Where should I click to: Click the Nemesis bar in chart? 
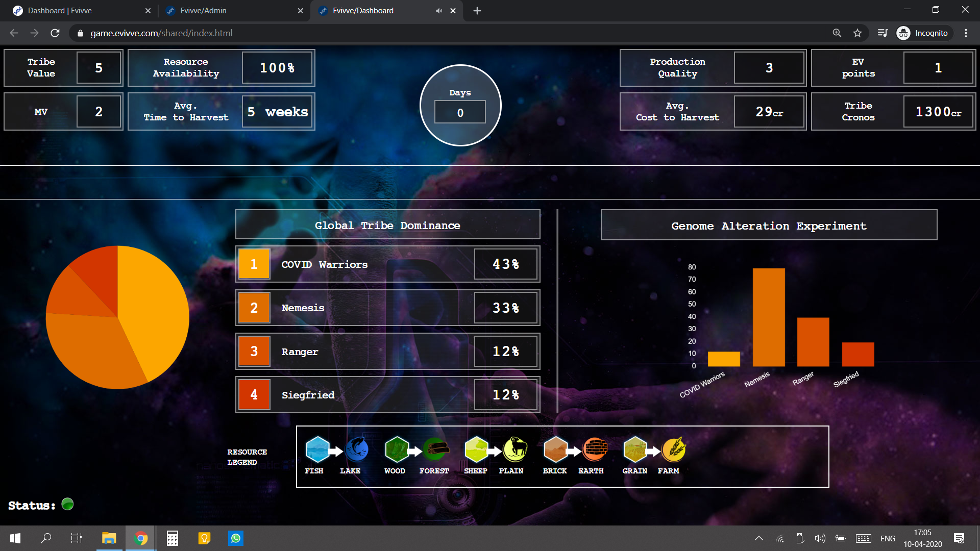click(x=768, y=317)
